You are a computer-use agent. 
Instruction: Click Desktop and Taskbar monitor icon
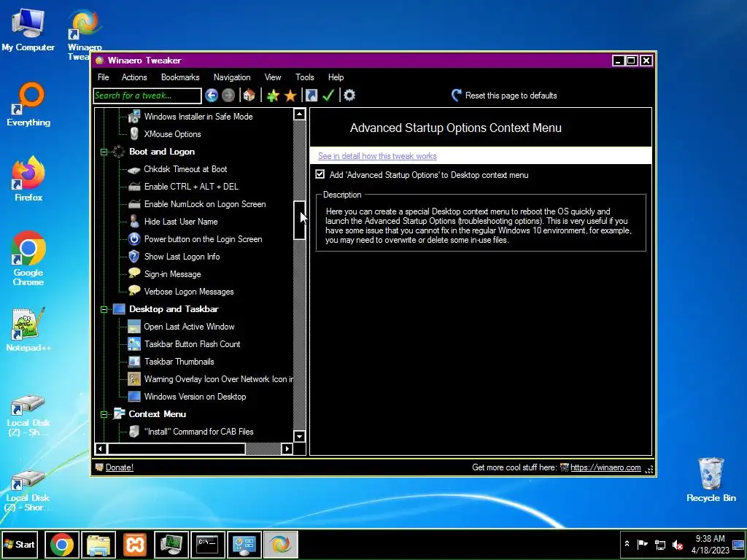[119, 309]
